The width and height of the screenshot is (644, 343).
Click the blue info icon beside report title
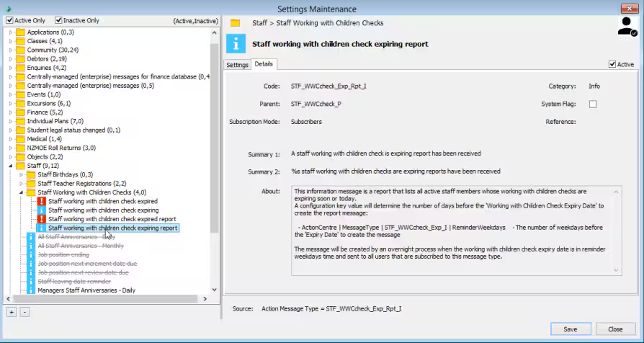(x=236, y=44)
